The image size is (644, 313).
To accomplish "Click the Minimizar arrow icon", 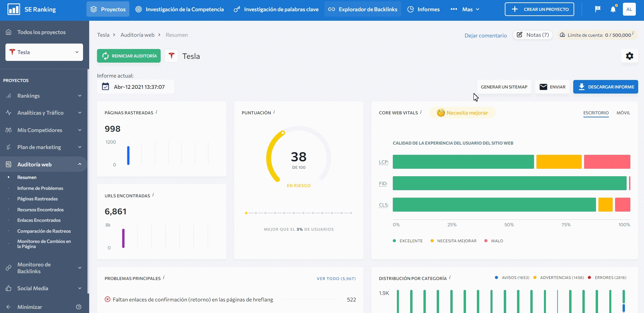I will click(x=9, y=307).
